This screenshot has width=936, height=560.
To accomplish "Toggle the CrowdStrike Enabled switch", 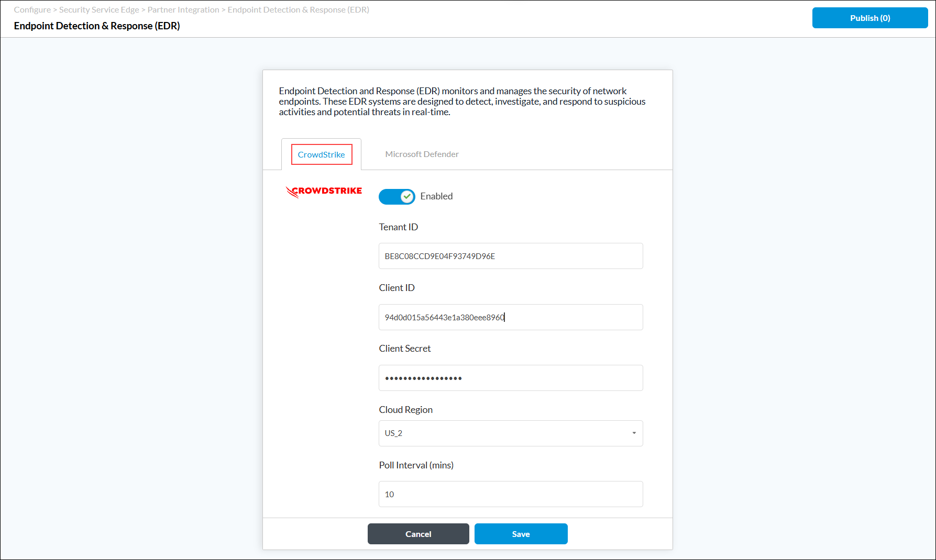I will pyautogui.click(x=397, y=196).
